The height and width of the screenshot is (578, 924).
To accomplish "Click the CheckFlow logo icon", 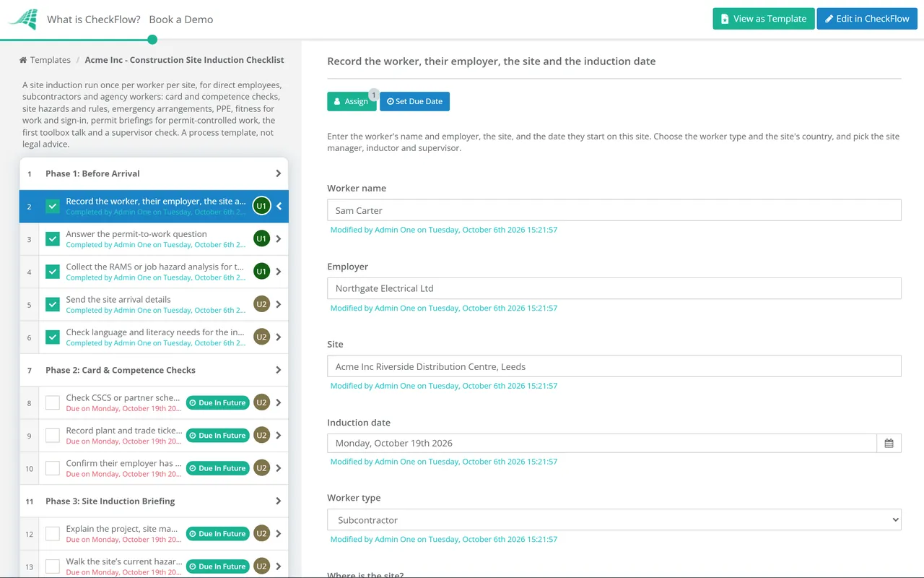I will (x=22, y=20).
